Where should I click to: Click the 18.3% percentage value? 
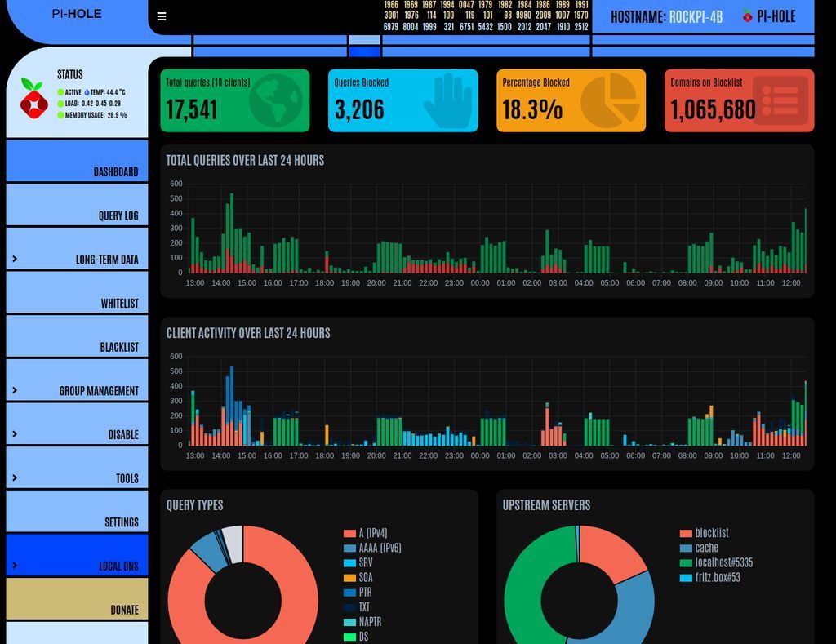click(x=532, y=110)
